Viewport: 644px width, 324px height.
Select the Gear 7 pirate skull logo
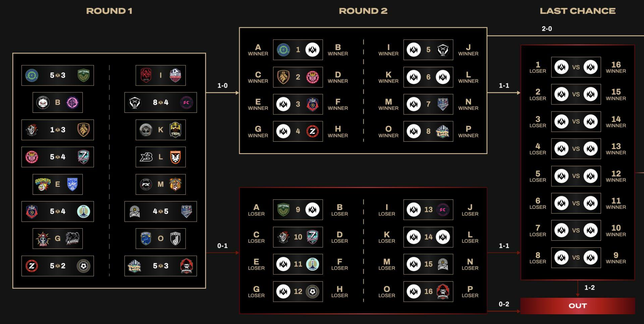click(43, 239)
